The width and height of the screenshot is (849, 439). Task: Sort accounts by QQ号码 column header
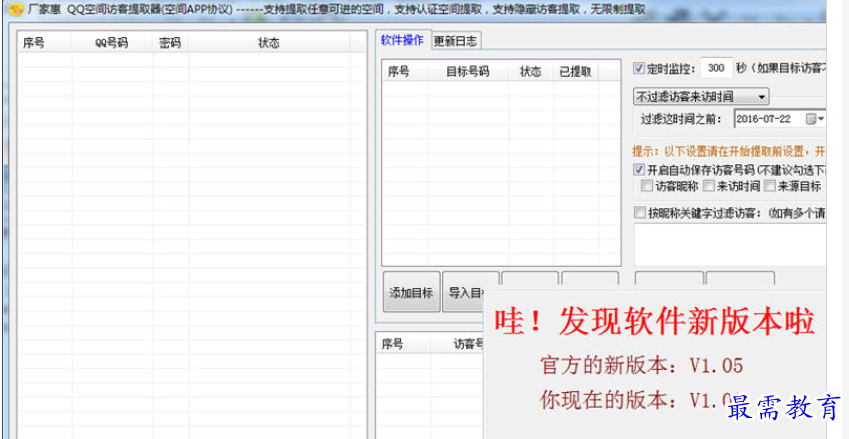coord(112,43)
